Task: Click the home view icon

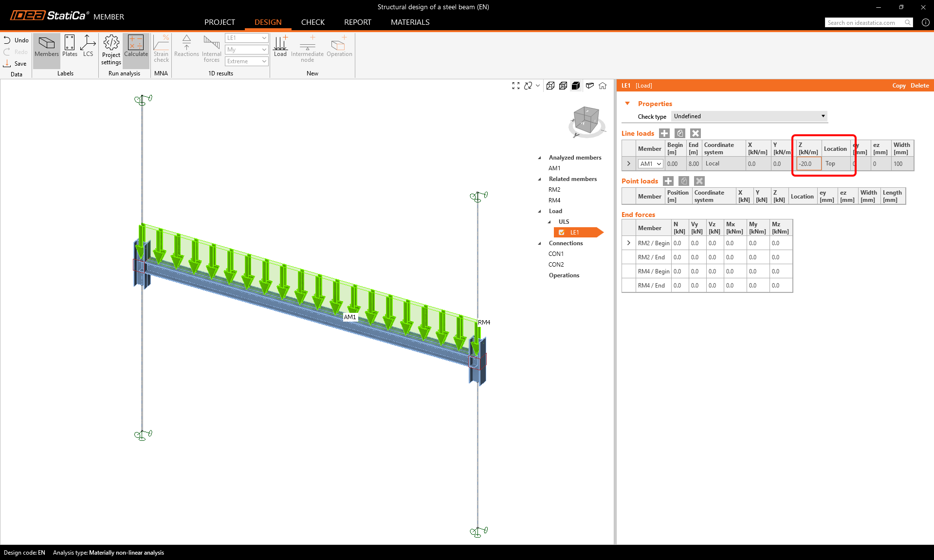Action: click(x=603, y=86)
